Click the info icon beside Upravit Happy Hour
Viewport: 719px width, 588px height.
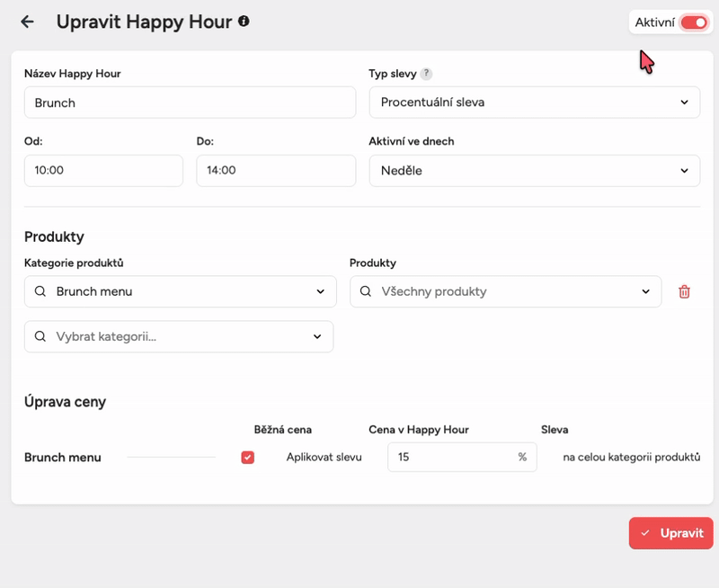pyautogui.click(x=244, y=21)
